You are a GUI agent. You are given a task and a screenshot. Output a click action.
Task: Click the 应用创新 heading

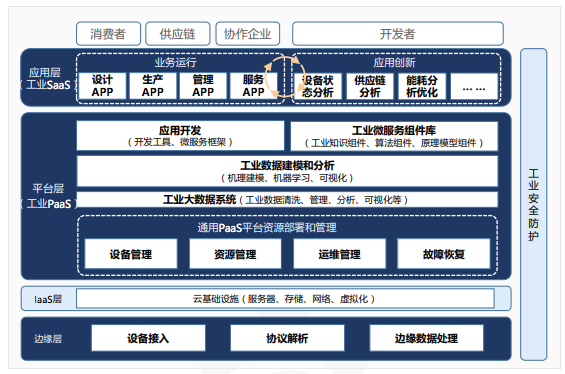pos(394,62)
